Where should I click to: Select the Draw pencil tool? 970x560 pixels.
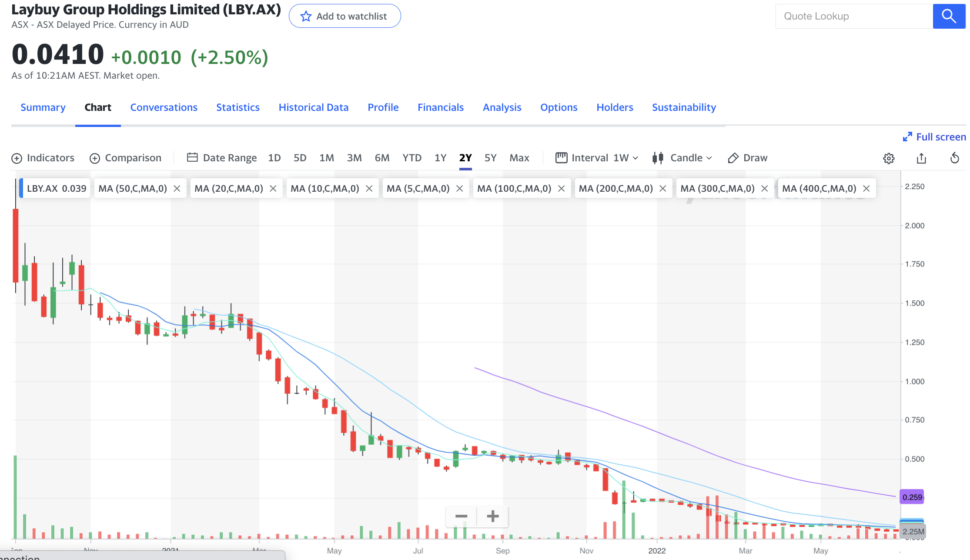[747, 158]
